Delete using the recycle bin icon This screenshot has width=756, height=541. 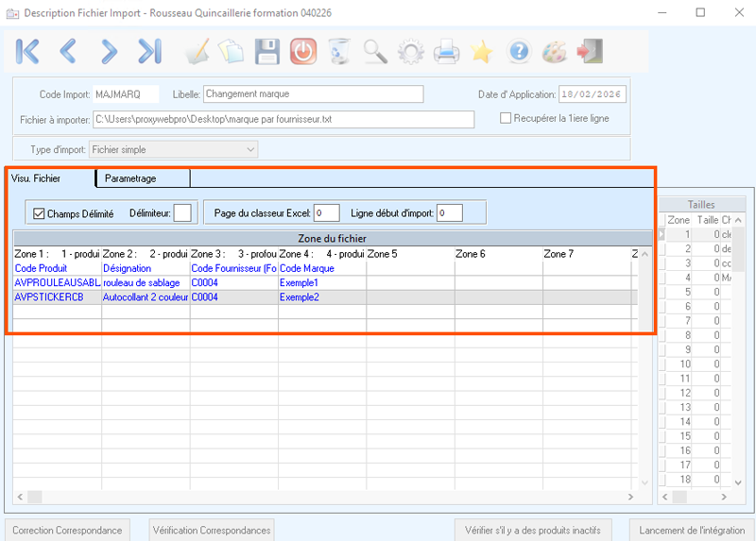point(339,52)
